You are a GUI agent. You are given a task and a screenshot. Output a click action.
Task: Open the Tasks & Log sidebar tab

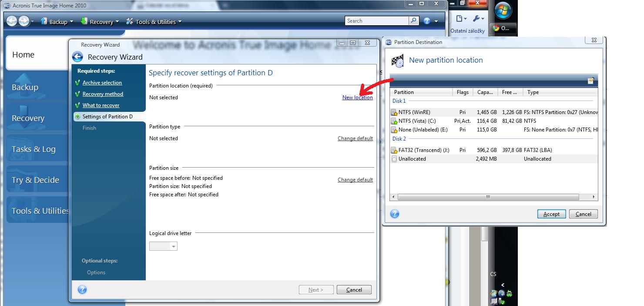37,149
